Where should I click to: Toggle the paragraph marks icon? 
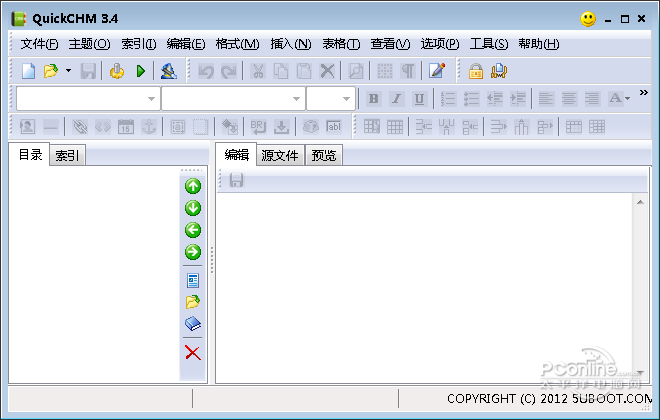tap(408, 71)
